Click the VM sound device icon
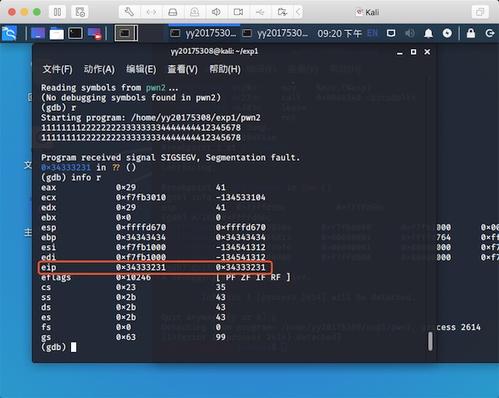The width and height of the screenshot is (499, 398). coord(216,12)
